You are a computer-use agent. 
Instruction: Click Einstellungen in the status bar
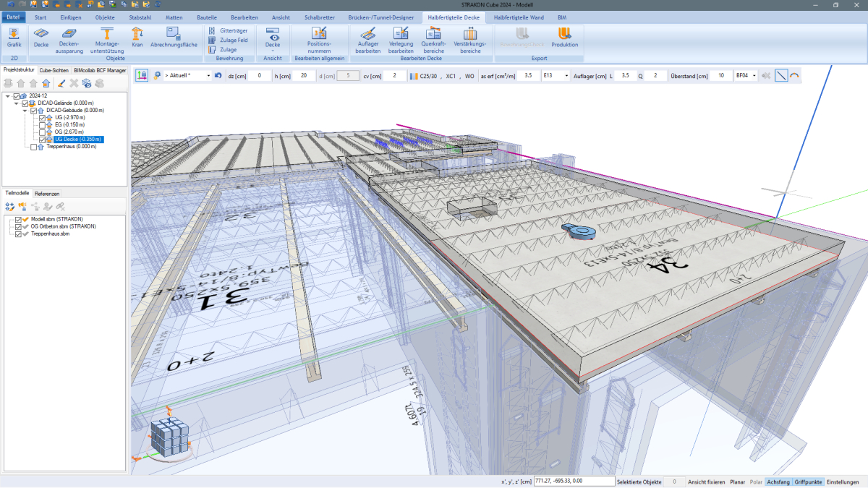[x=843, y=481]
